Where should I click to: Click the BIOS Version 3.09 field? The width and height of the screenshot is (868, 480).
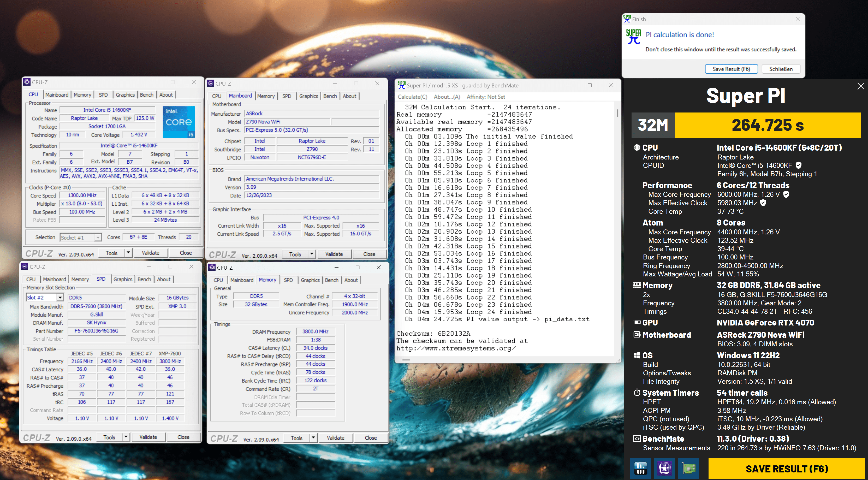(312, 187)
